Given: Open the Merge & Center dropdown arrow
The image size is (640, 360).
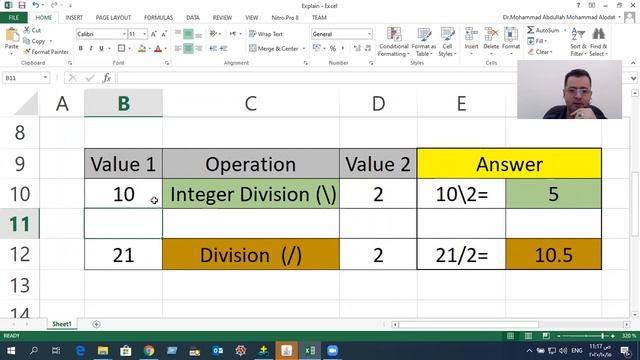Looking at the screenshot, I should tap(304, 49).
